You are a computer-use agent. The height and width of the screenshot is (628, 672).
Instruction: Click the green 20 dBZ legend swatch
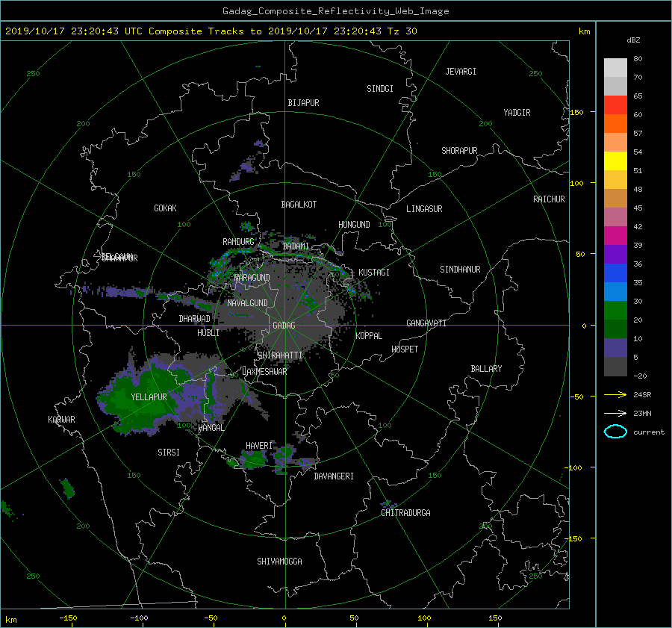tap(615, 311)
